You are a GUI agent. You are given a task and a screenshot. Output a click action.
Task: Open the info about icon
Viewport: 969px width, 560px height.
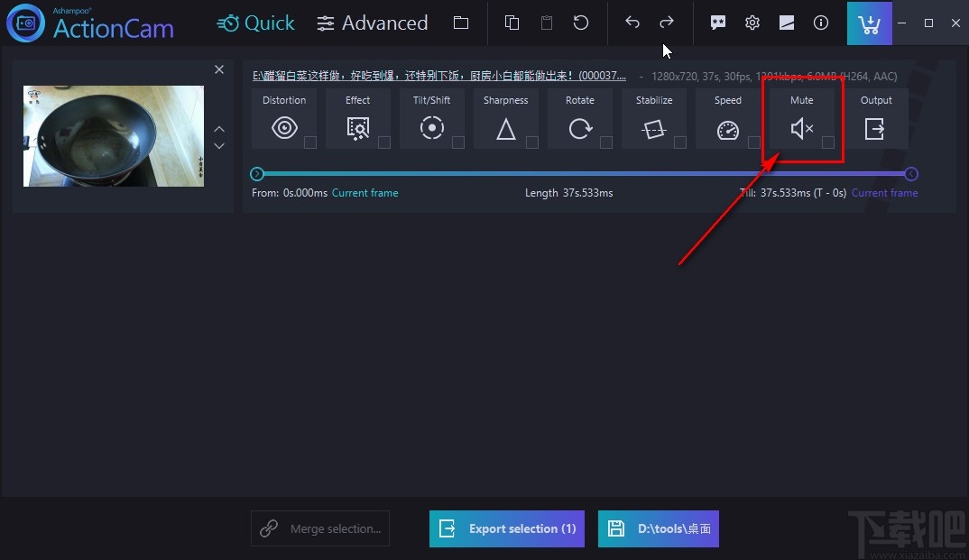point(821,23)
